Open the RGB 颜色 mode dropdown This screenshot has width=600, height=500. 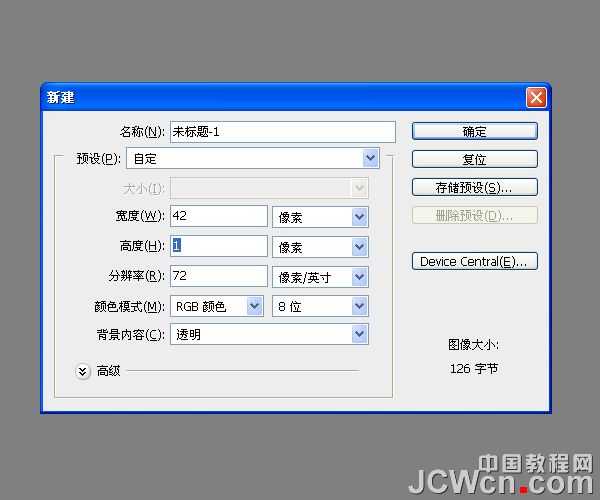(x=217, y=306)
